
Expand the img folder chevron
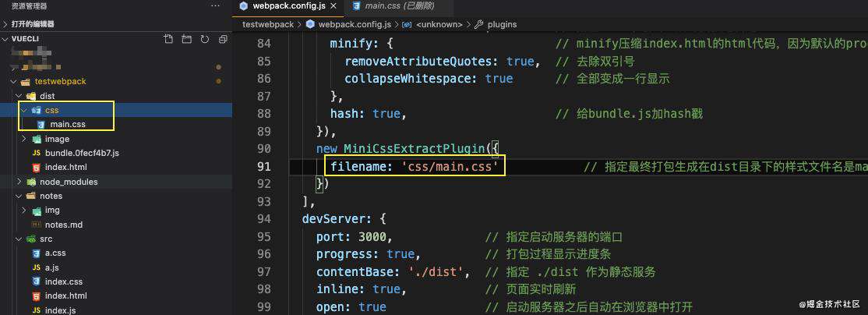[x=24, y=211]
